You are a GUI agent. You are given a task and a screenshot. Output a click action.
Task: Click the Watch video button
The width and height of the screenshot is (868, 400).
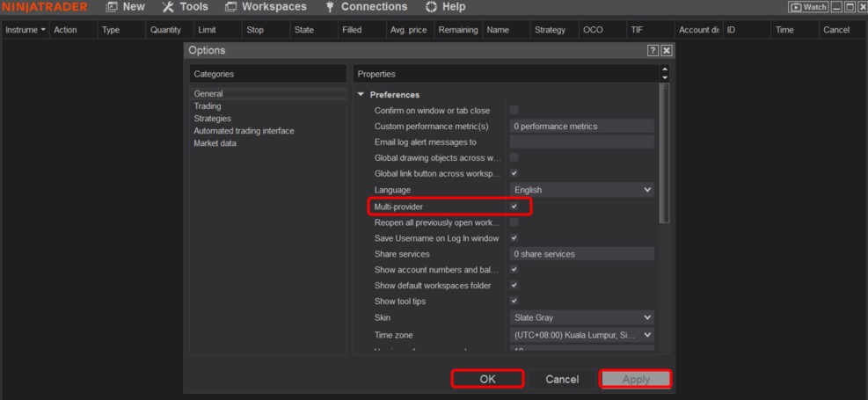pyautogui.click(x=807, y=7)
